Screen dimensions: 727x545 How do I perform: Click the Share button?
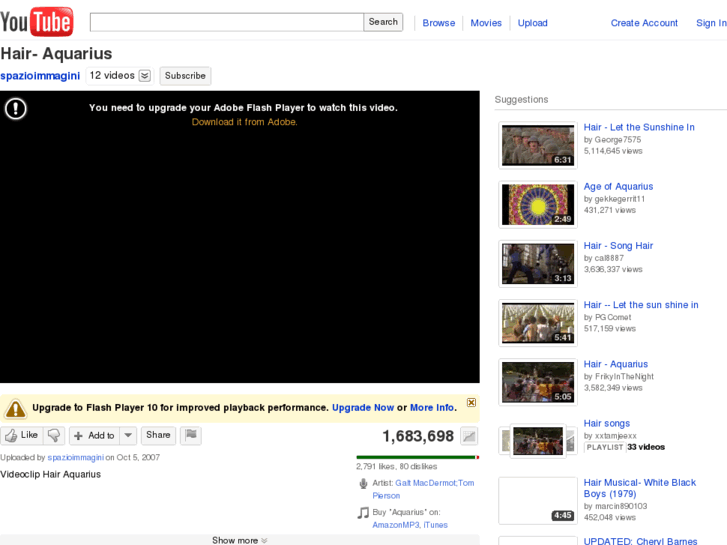(x=158, y=435)
